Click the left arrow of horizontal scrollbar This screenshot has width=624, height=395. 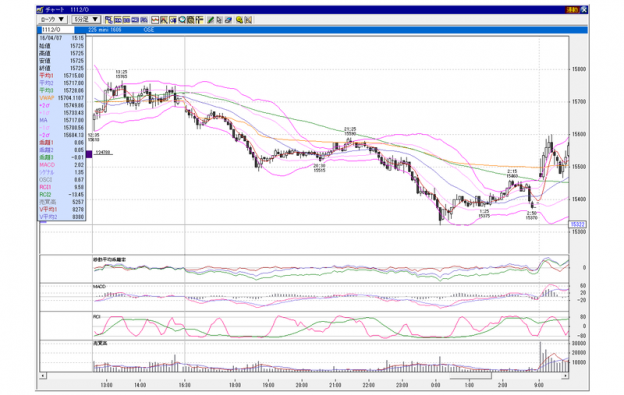pos(43,376)
